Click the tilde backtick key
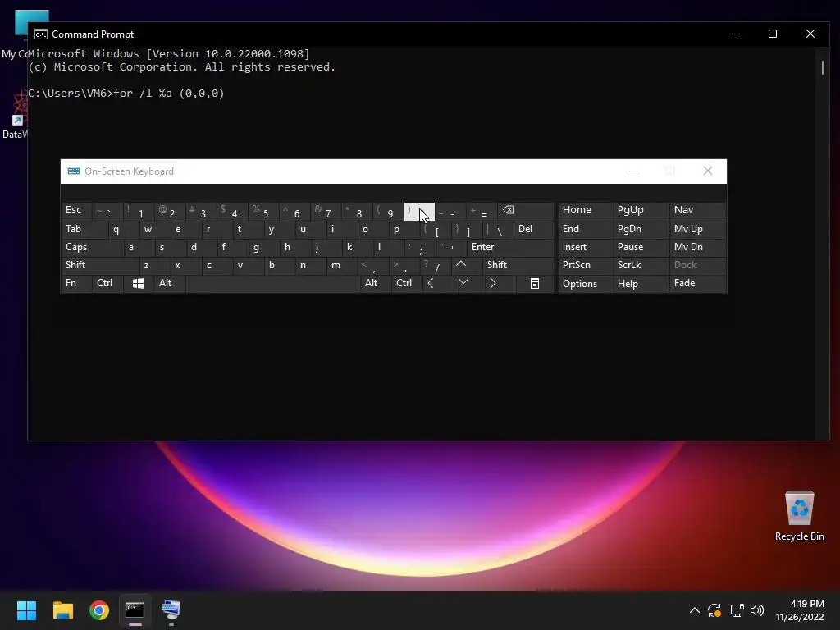Viewport: 840px width, 630px height. [x=107, y=211]
